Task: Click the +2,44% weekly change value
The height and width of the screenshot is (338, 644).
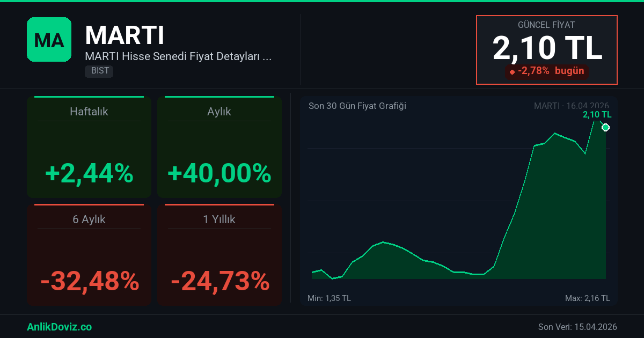Action: click(x=89, y=173)
